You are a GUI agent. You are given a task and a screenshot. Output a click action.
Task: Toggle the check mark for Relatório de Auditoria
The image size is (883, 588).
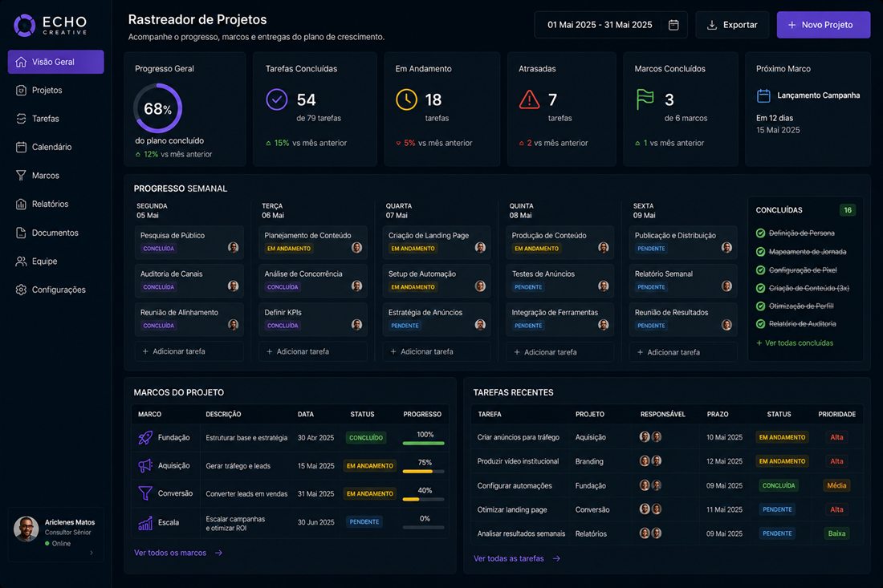(760, 323)
